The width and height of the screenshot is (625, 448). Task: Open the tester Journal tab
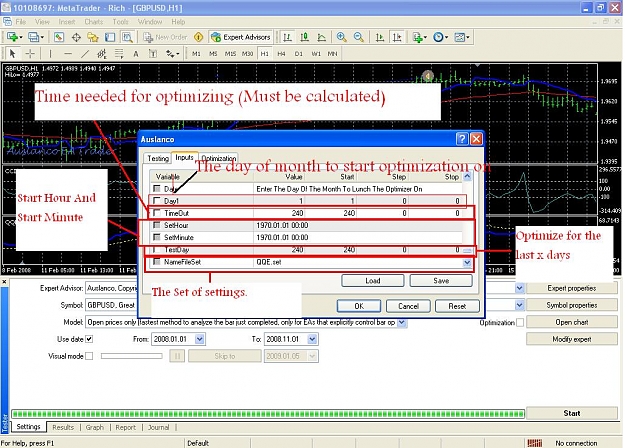[158, 427]
